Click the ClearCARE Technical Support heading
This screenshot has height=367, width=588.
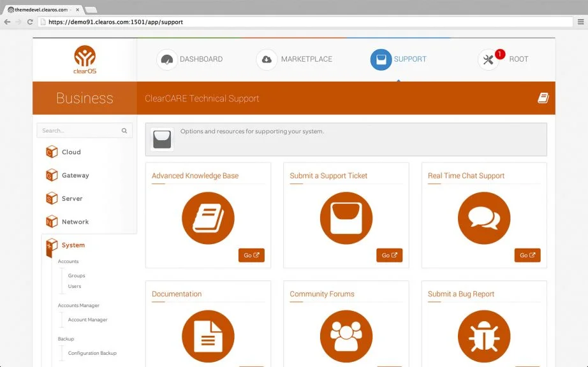(202, 99)
